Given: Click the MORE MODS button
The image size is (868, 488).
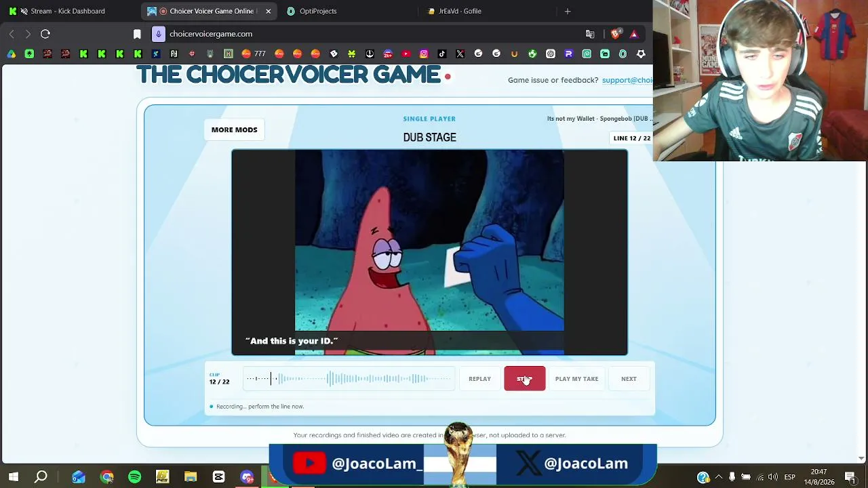Looking at the screenshot, I should pos(235,129).
